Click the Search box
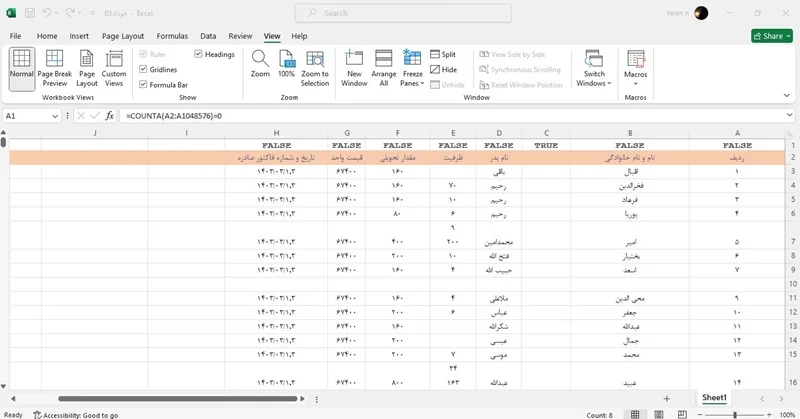 [403, 13]
